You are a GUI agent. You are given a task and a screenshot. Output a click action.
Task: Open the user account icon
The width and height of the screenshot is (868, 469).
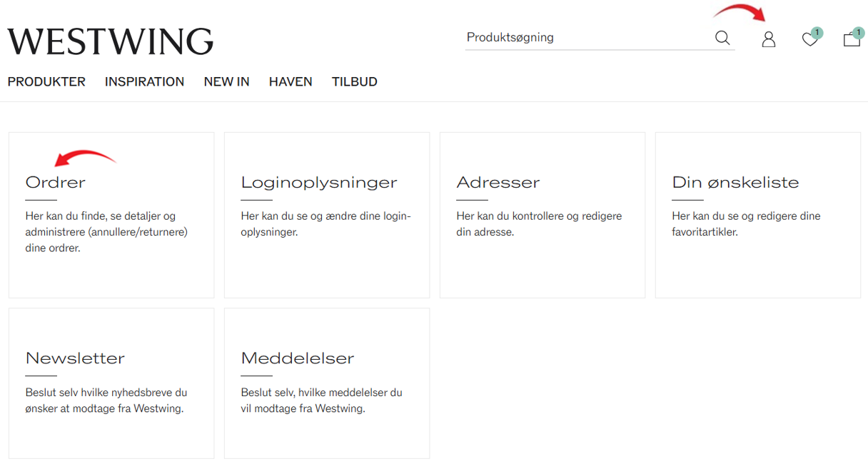(x=768, y=39)
